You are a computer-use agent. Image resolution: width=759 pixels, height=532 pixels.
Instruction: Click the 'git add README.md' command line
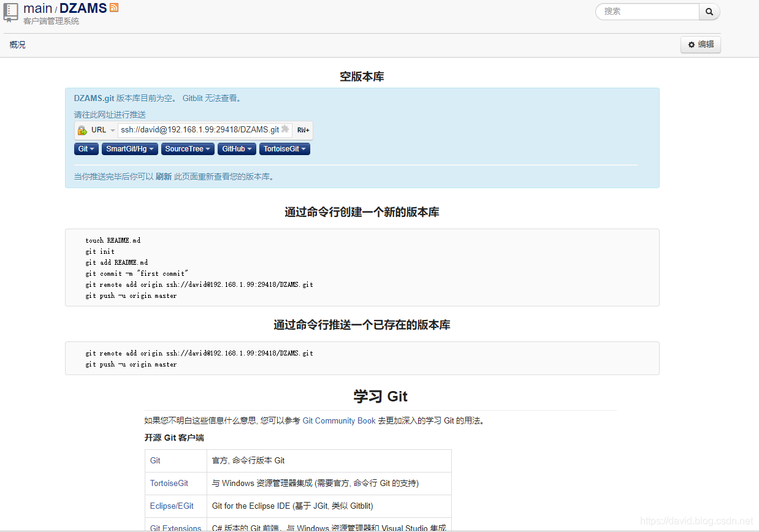[116, 262]
